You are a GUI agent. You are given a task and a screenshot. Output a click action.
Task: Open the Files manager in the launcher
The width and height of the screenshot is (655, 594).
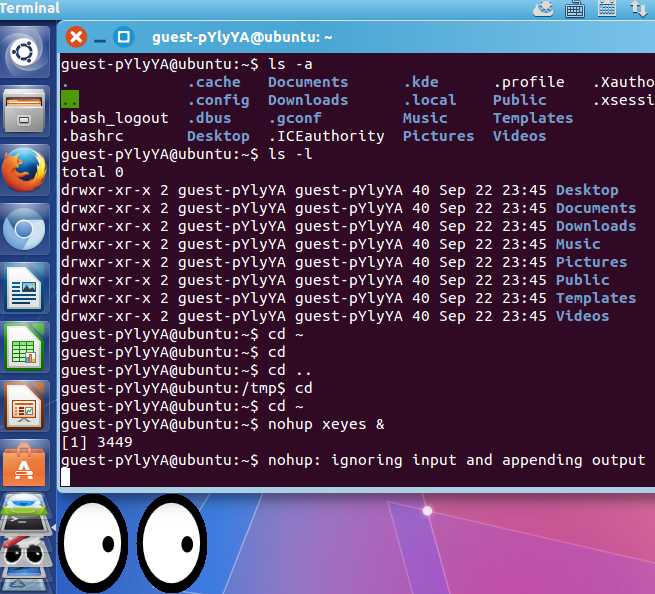pyautogui.click(x=24, y=111)
